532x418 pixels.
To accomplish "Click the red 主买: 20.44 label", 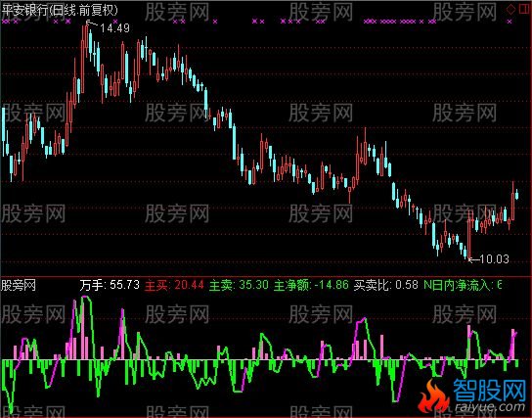I will pos(174,285).
